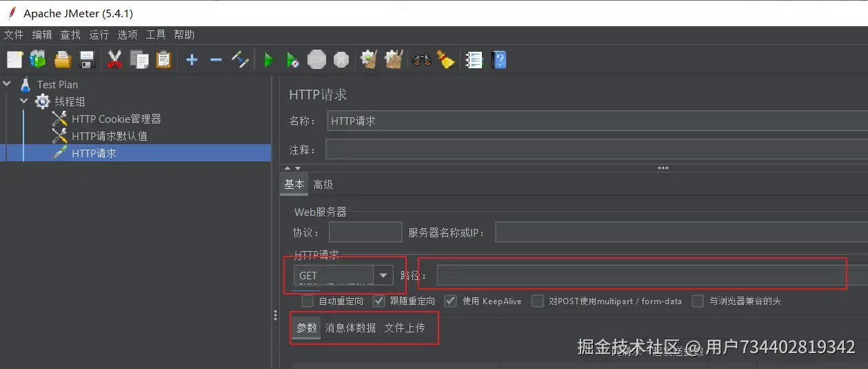The image size is (868, 369).
Task: Click the Toggle enable/disable icon
Action: click(x=240, y=60)
